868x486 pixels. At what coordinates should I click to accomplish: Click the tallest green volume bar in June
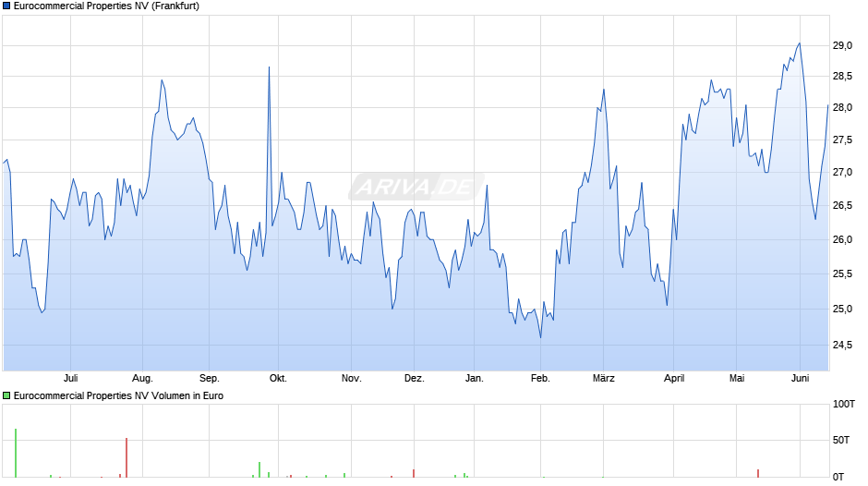(16, 453)
